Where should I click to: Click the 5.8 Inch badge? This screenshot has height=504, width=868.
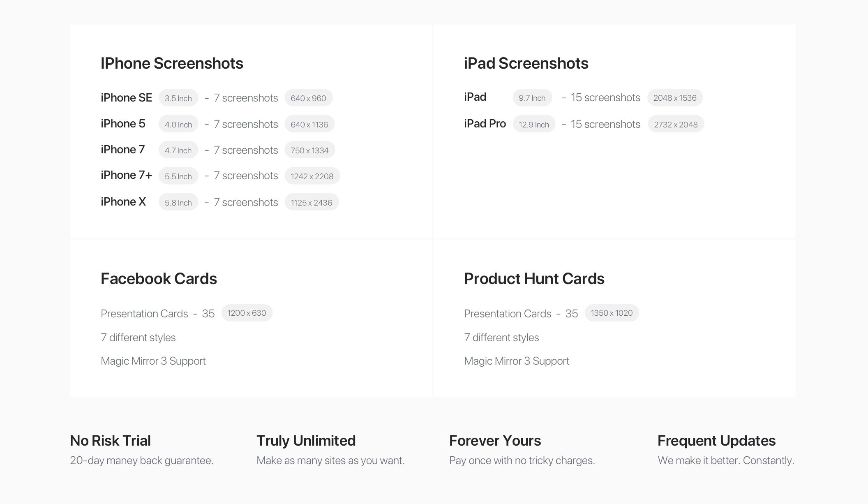pyautogui.click(x=178, y=202)
